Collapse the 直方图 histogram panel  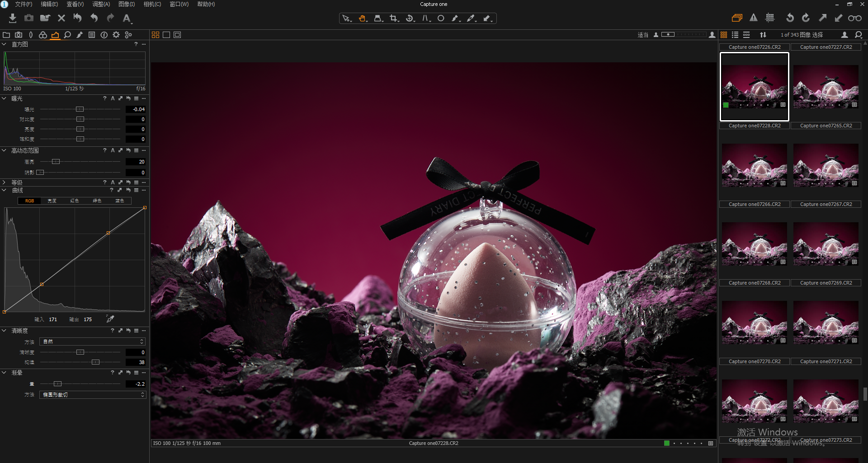coord(4,44)
